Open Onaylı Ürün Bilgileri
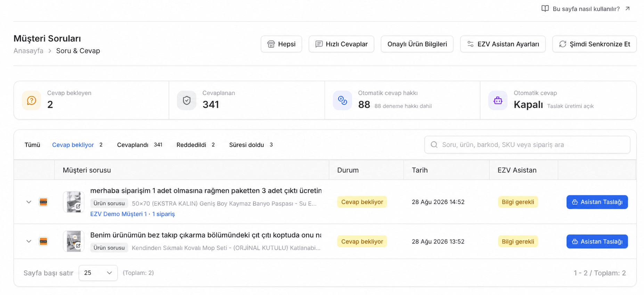Viewport: 644px width, 295px height. coord(417,44)
